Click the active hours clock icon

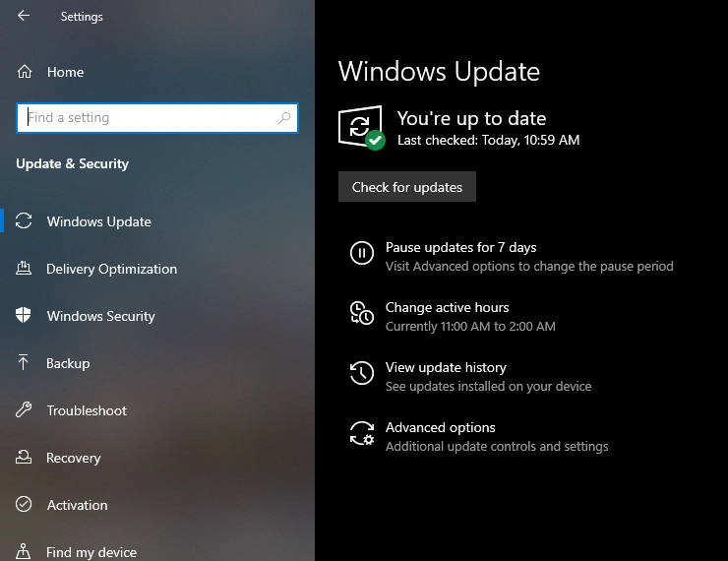click(362, 313)
